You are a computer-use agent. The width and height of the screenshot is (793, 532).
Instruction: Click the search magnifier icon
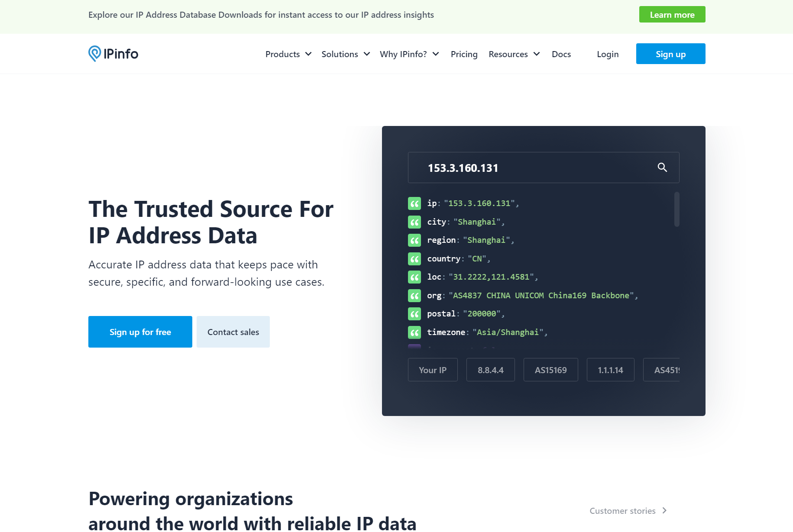pyautogui.click(x=662, y=168)
